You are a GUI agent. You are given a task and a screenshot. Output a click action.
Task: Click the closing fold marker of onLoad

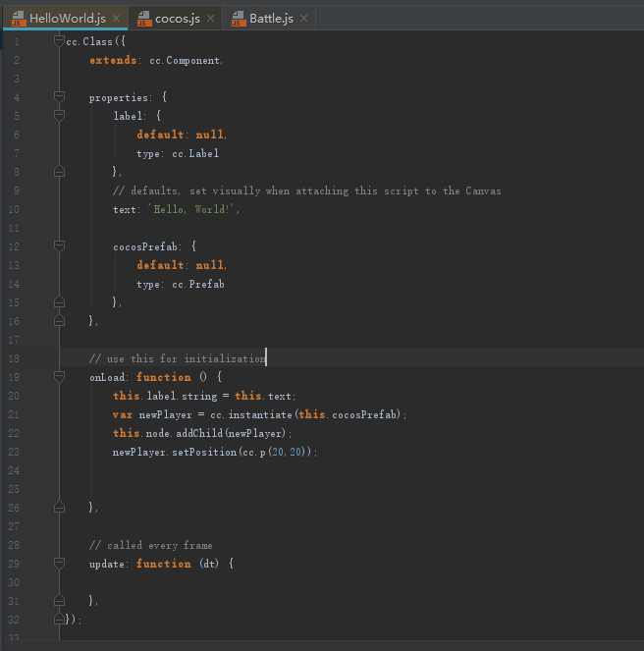click(59, 507)
